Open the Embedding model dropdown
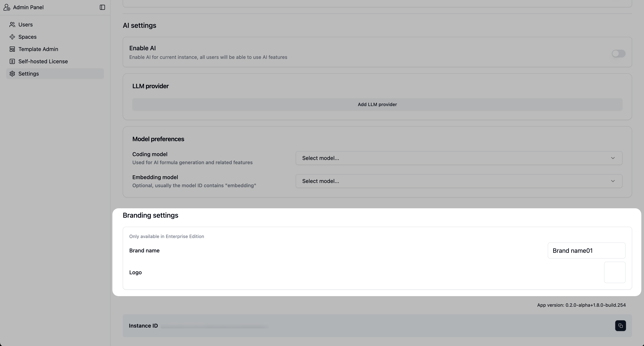Screen dimensions: 644x346 click(459, 181)
